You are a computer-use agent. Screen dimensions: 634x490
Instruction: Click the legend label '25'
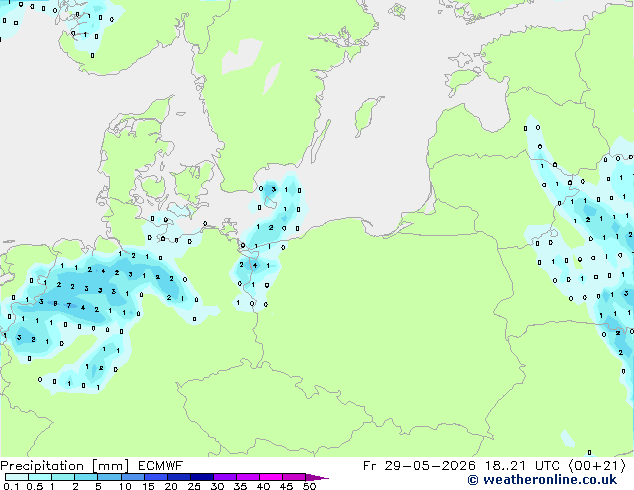tap(194, 486)
